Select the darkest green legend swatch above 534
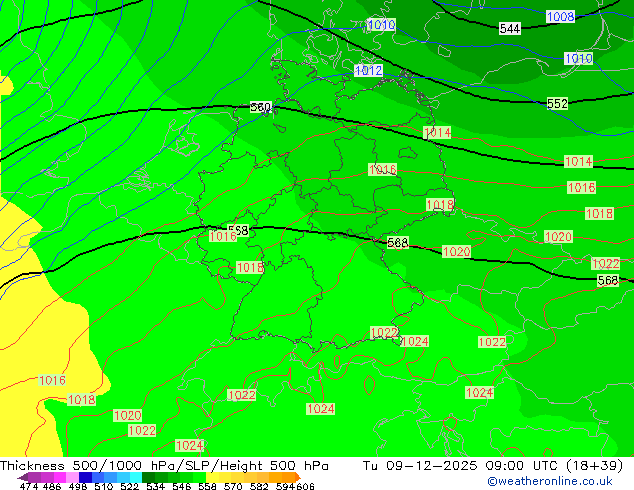The height and width of the screenshot is (490, 634). click(148, 477)
